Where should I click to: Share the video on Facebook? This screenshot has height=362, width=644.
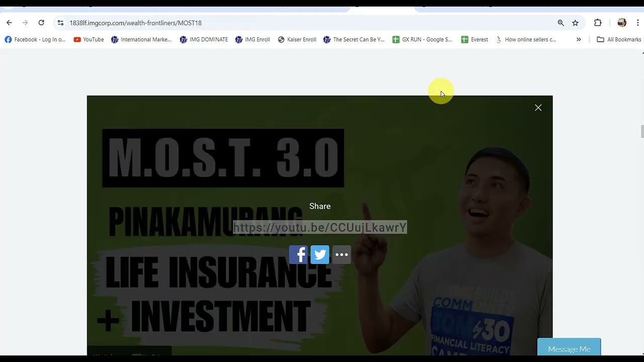point(298,254)
